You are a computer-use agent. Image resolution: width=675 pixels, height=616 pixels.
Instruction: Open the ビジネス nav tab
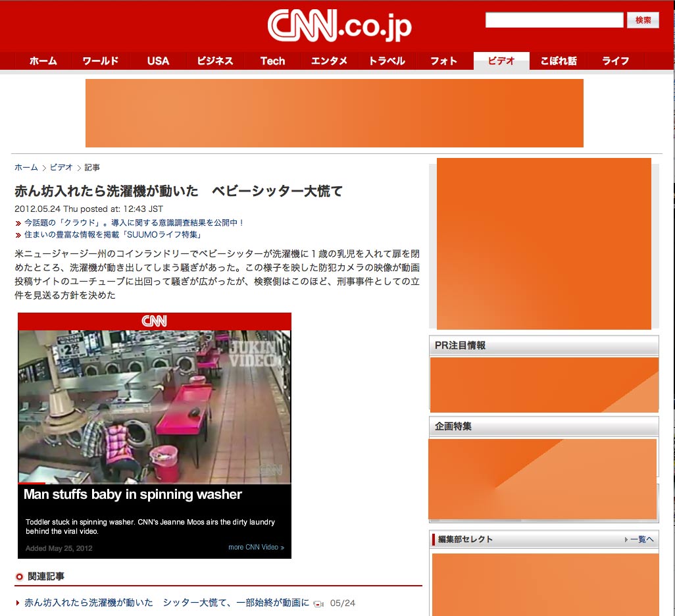click(215, 61)
